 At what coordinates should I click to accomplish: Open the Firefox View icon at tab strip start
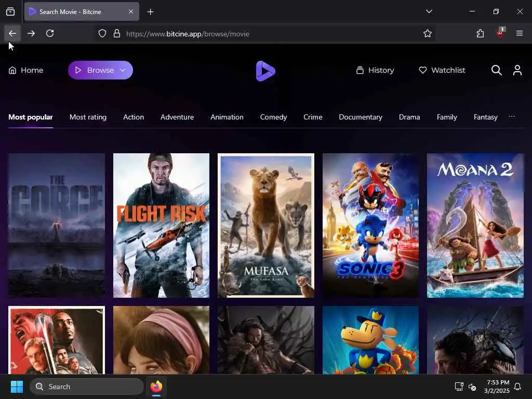10,12
